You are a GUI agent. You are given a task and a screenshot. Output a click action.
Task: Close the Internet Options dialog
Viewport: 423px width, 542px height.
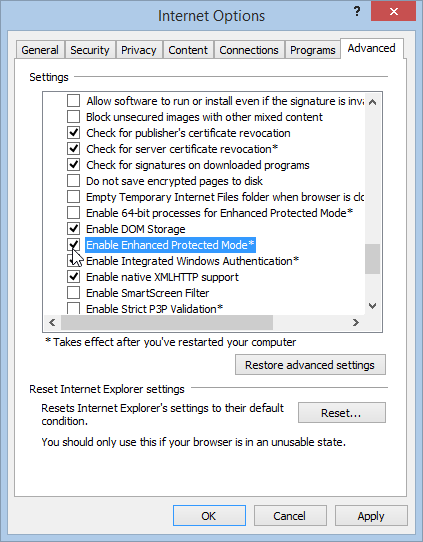pos(393,12)
